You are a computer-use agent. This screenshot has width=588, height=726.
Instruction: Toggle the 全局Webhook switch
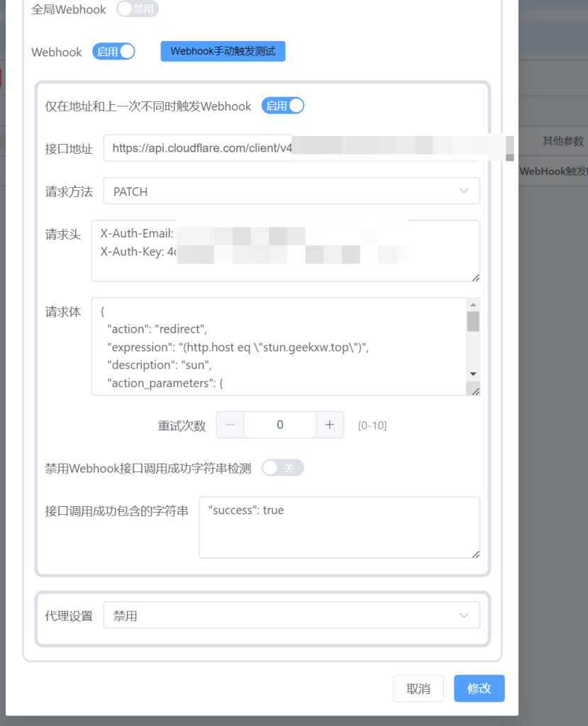coord(137,9)
